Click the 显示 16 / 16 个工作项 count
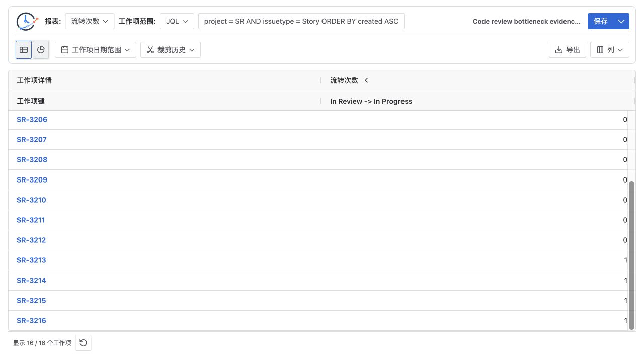644x362 pixels. tap(42, 343)
